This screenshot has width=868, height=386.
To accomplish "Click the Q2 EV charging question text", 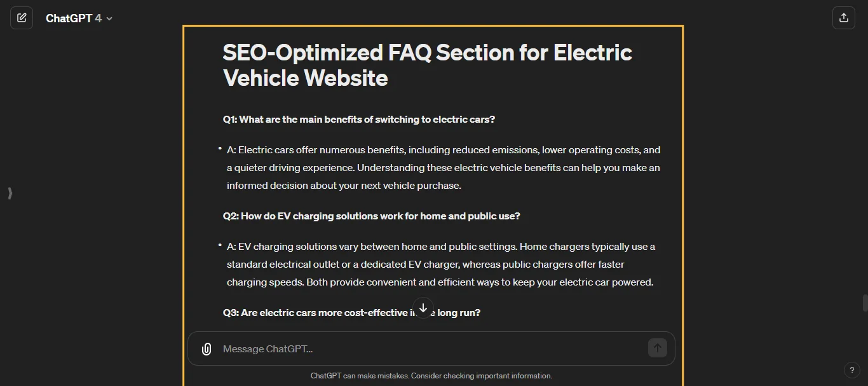I will tap(371, 216).
